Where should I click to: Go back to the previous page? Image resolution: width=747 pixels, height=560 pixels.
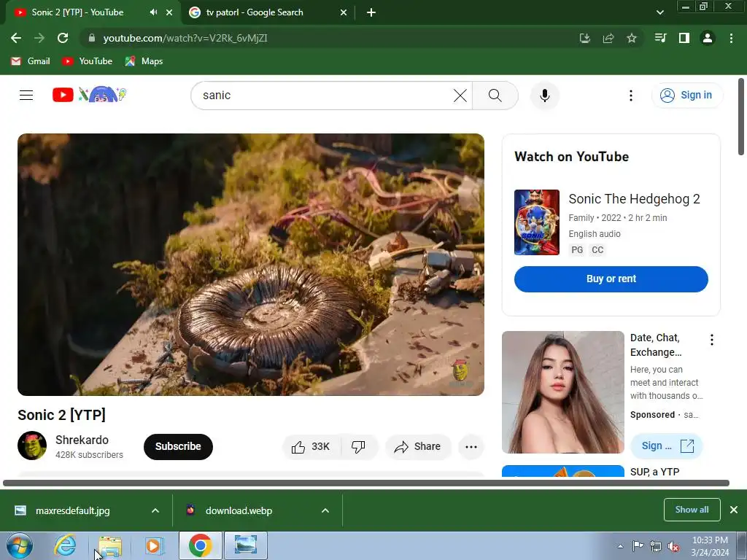pos(16,38)
